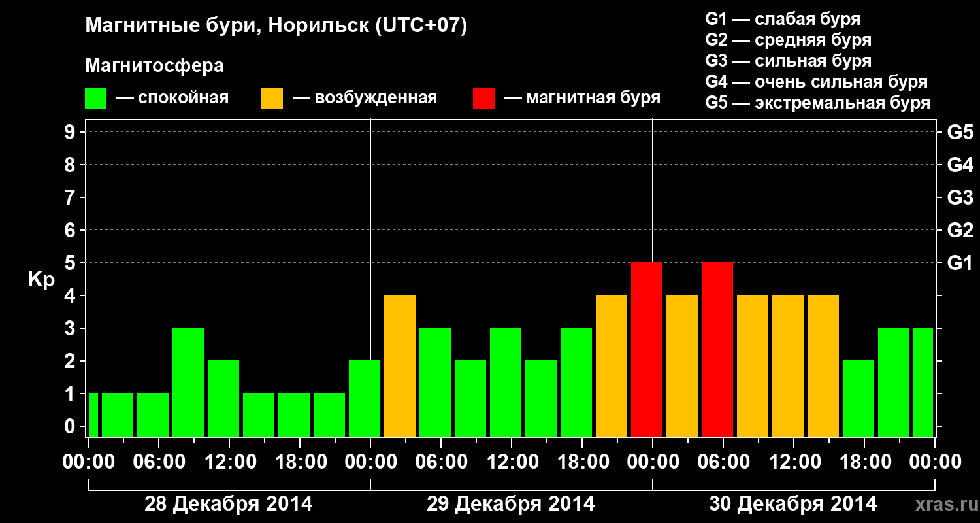Click 'G4 — очень сильная буря' legend line
Screen dimensions: 980x523
[817, 82]
